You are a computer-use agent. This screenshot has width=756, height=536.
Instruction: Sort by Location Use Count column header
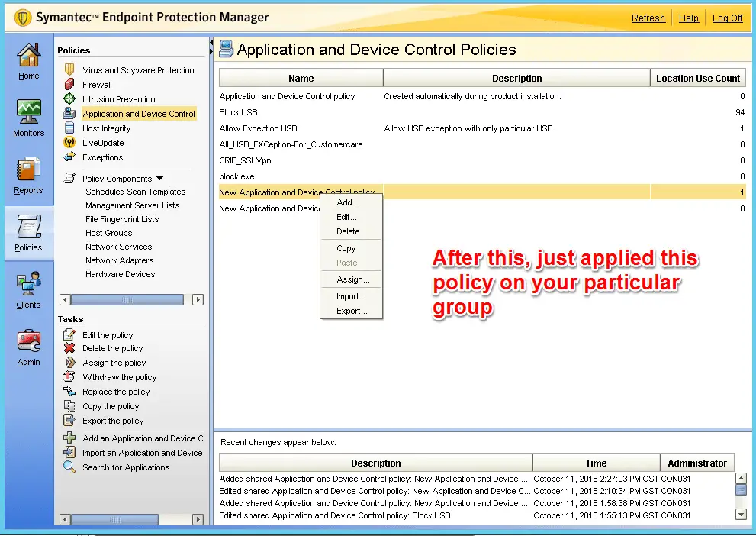coord(698,78)
